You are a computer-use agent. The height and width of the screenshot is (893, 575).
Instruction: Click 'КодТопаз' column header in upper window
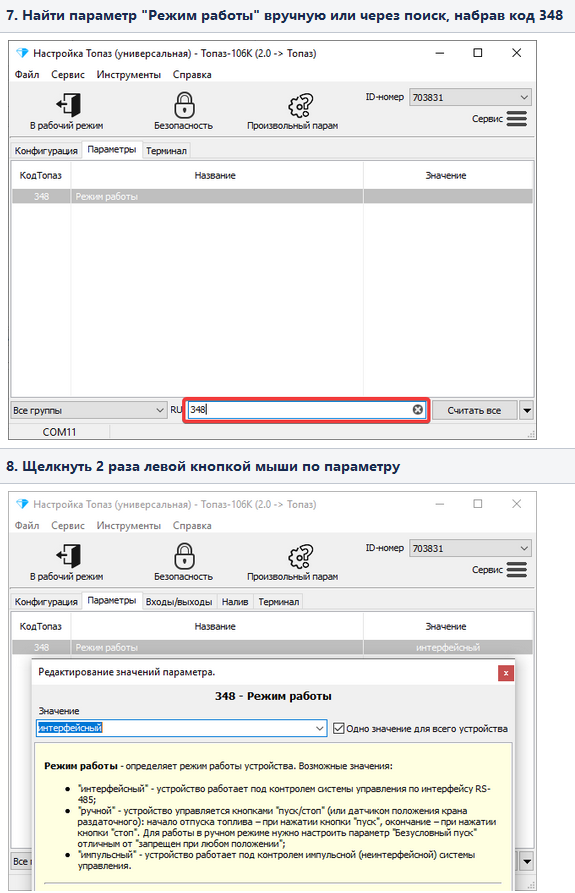pyautogui.click(x=41, y=175)
